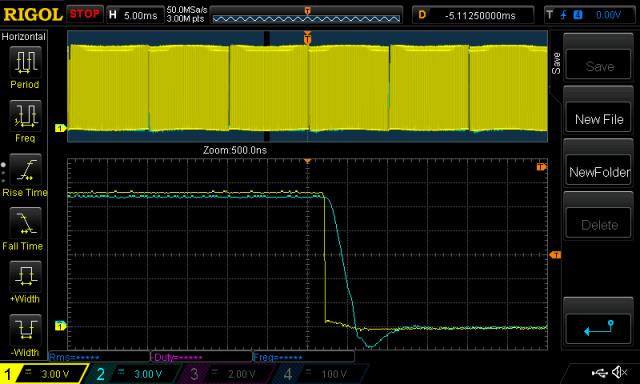Toggle the muted speaker sound icon

coord(620,372)
